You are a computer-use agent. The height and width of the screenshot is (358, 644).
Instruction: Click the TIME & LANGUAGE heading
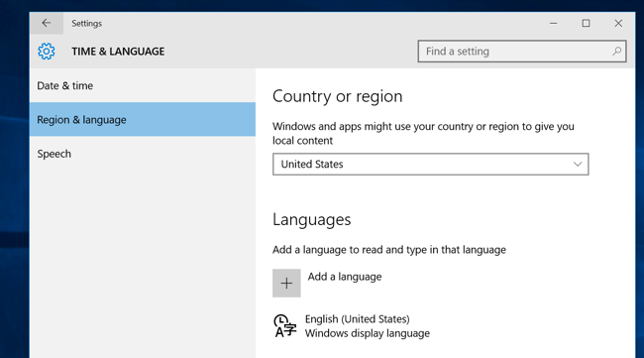coord(118,52)
